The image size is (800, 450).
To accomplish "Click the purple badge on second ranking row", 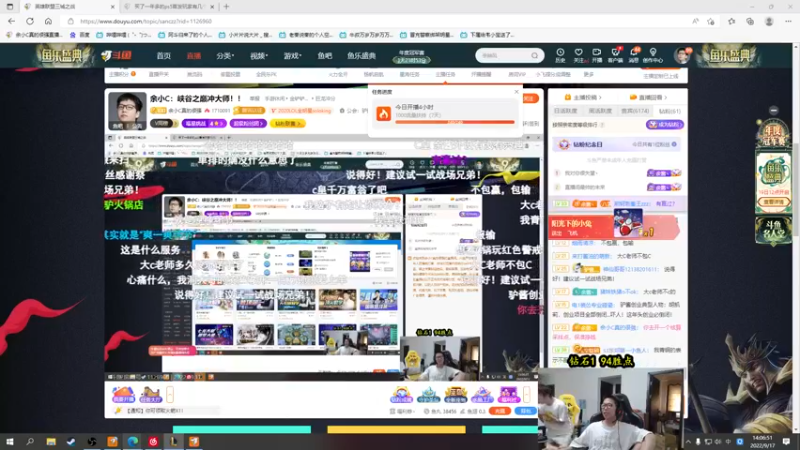I will pyautogui.click(x=664, y=187).
